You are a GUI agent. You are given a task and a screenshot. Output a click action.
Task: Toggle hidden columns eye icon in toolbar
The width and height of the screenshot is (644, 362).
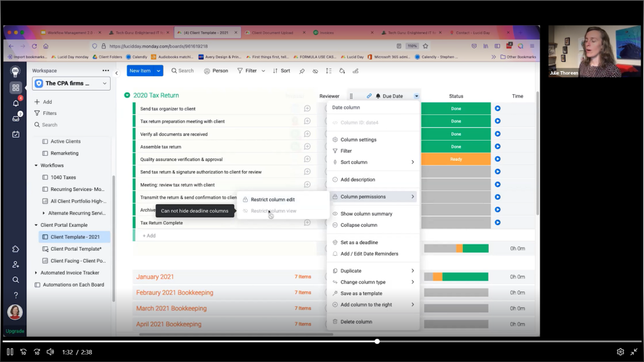315,71
